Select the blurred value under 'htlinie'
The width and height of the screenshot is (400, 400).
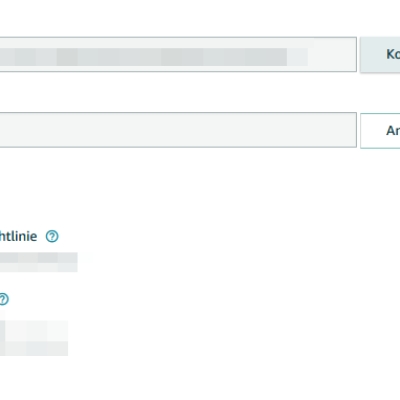point(39,262)
